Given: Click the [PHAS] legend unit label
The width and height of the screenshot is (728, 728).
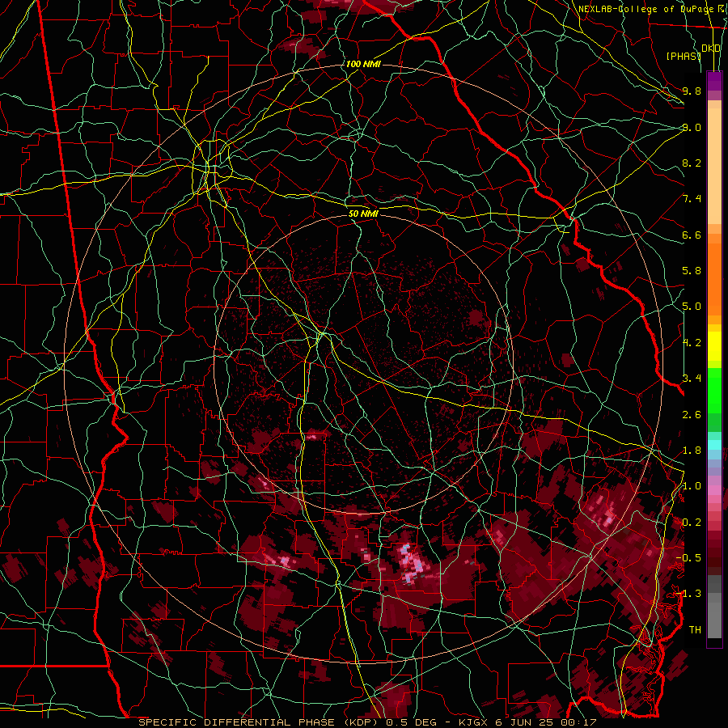Looking at the screenshot, I should coord(684,56).
